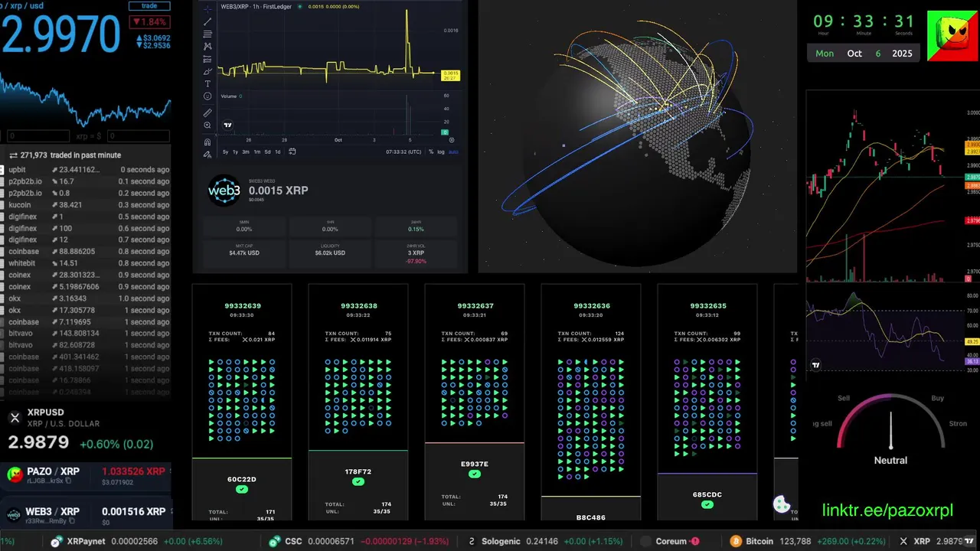
Task: Select the crosshair cursor tool in WEB3/XRP chart
Action: coord(207,9)
